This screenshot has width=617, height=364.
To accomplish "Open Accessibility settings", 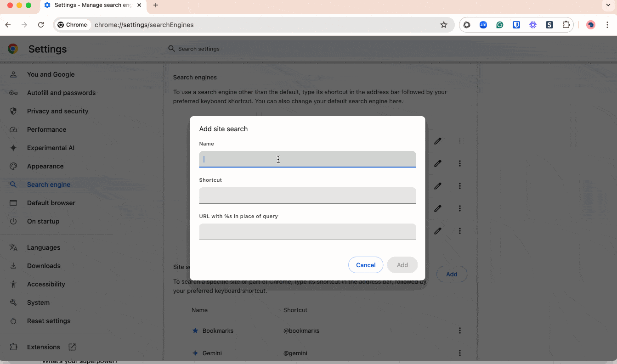I will [x=46, y=284].
